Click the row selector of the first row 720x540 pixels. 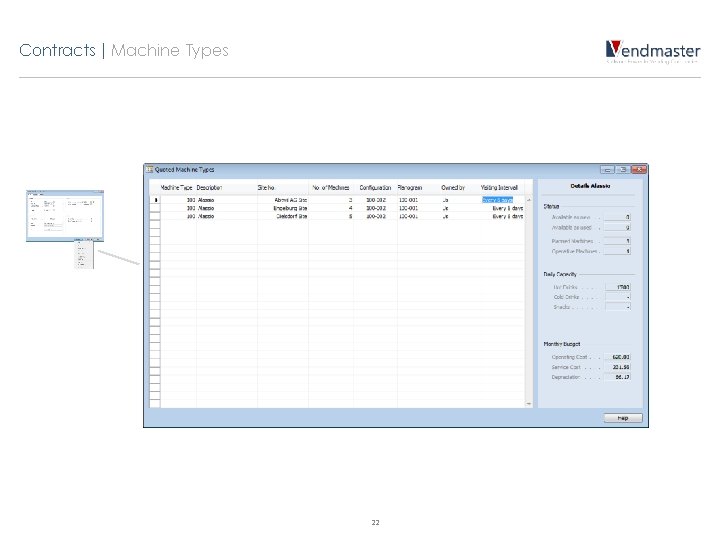click(x=155, y=200)
